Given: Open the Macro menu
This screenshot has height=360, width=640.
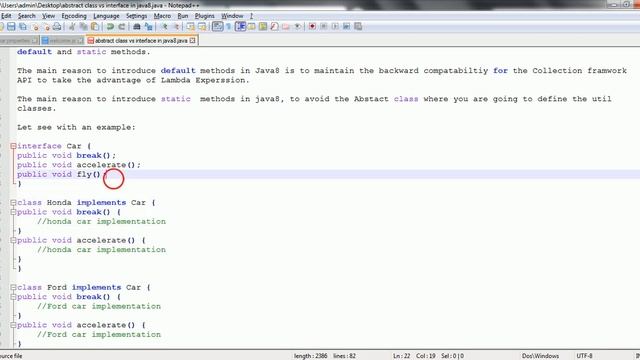Looking at the screenshot, I should pyautogui.click(x=162, y=16).
